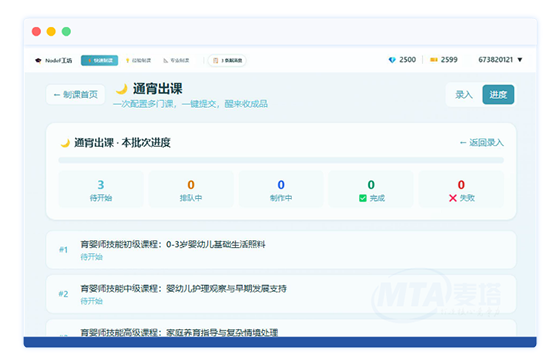Image resolution: width=560 pixels, height=364 pixels.
Task: Select the 排队中 count card
Action: click(191, 189)
